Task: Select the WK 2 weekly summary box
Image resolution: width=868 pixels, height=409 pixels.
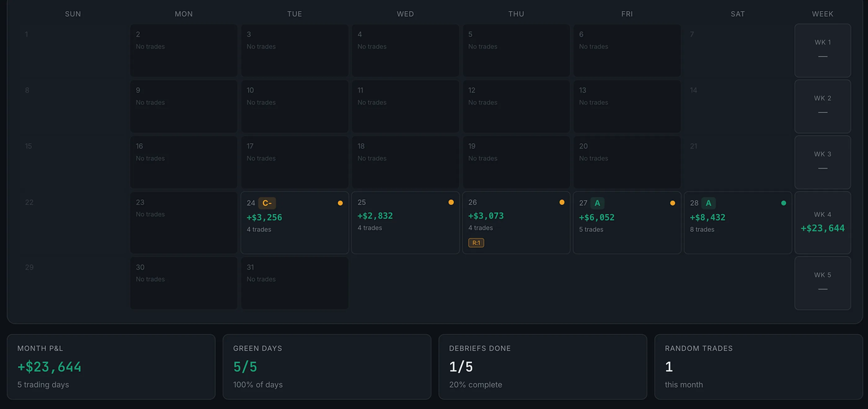Action: click(x=822, y=107)
